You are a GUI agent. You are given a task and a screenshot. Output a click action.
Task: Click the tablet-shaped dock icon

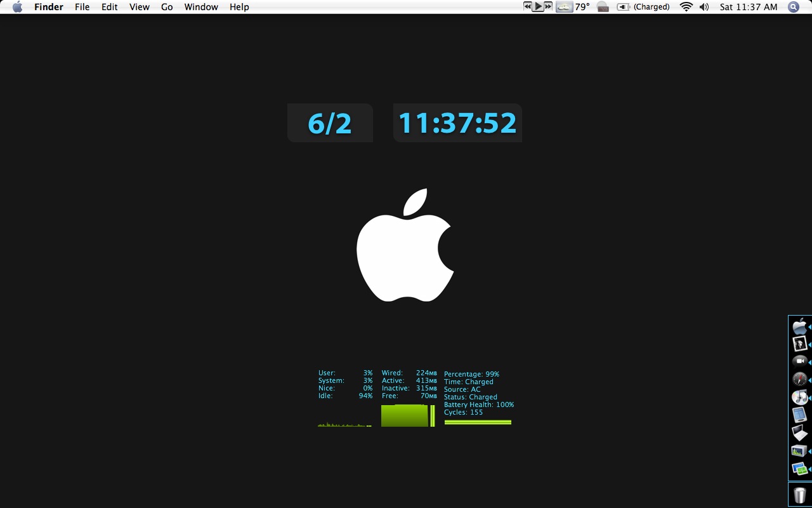tap(799, 415)
